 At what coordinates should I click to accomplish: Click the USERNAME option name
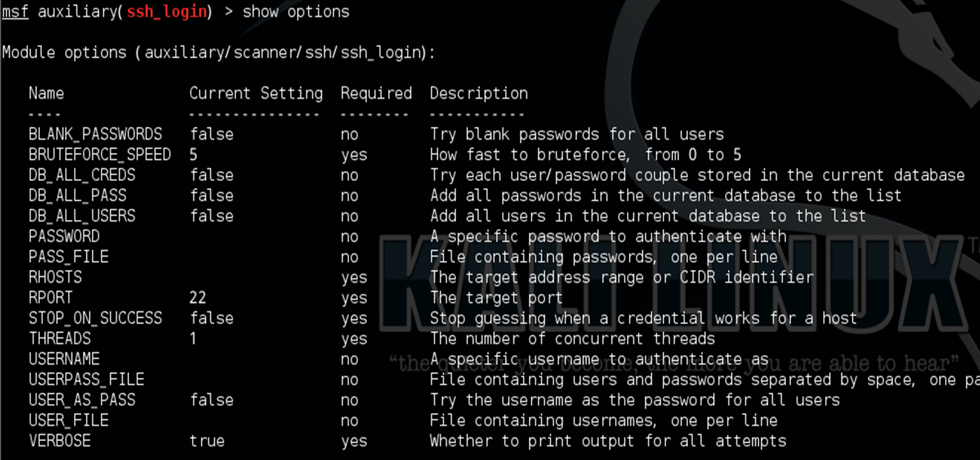tap(64, 358)
